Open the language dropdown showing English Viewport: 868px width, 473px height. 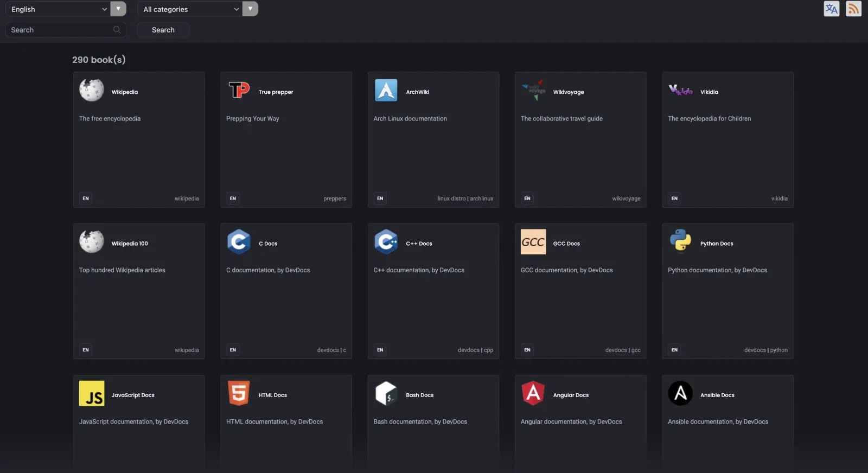[x=58, y=9]
